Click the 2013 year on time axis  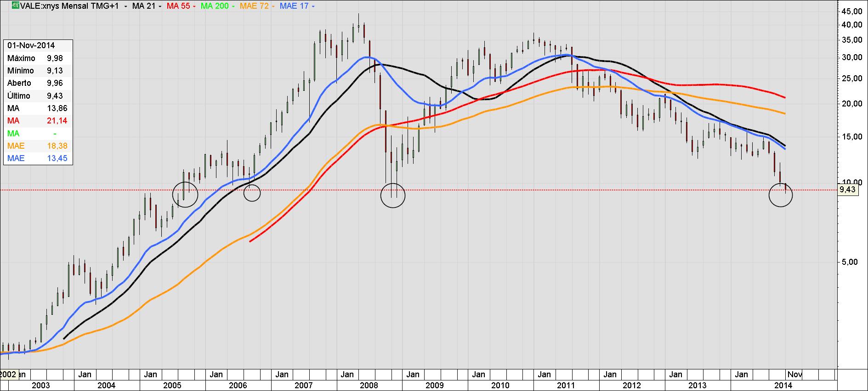[698, 385]
